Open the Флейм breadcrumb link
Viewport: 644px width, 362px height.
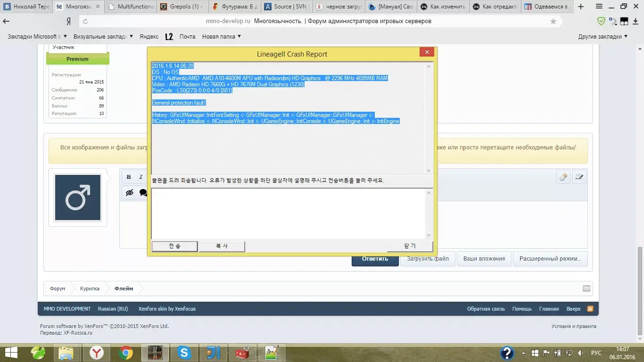pyautogui.click(x=124, y=288)
